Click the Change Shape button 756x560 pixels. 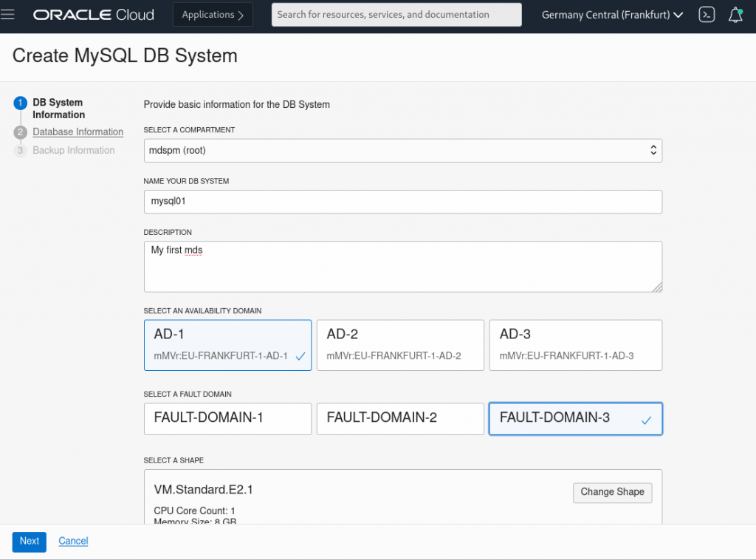612,493
